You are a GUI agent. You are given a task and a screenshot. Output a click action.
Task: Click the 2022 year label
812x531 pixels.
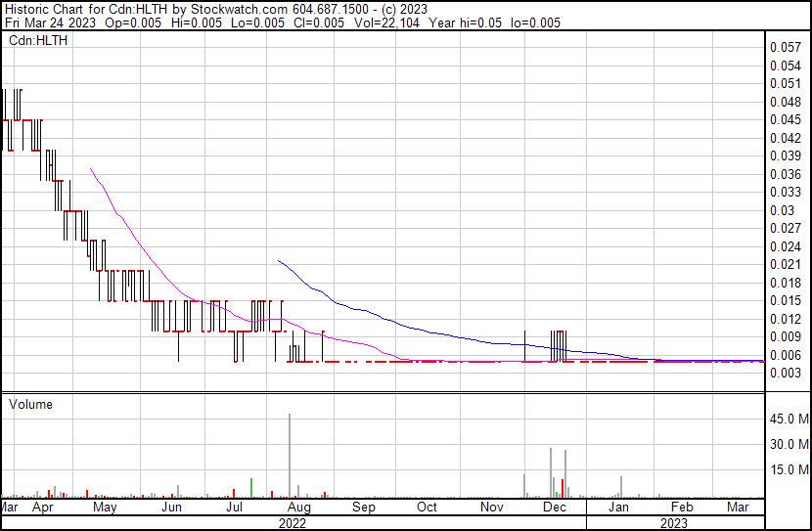point(292,523)
